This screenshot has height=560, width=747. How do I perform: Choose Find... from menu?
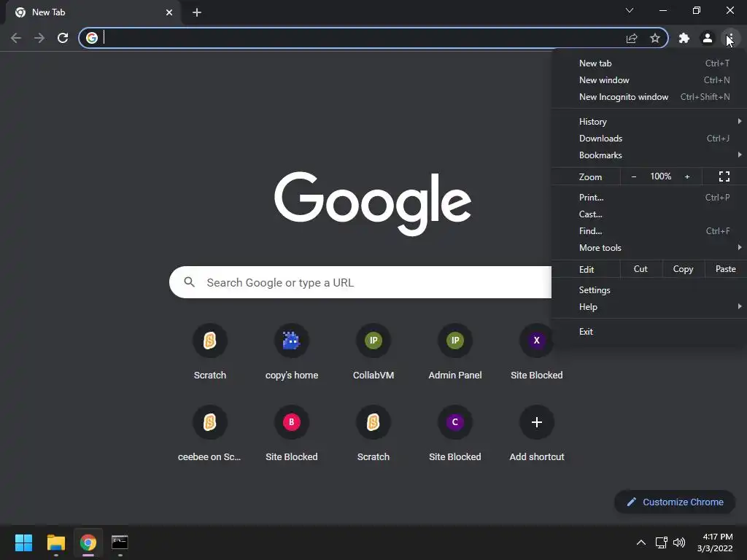pyautogui.click(x=649, y=231)
